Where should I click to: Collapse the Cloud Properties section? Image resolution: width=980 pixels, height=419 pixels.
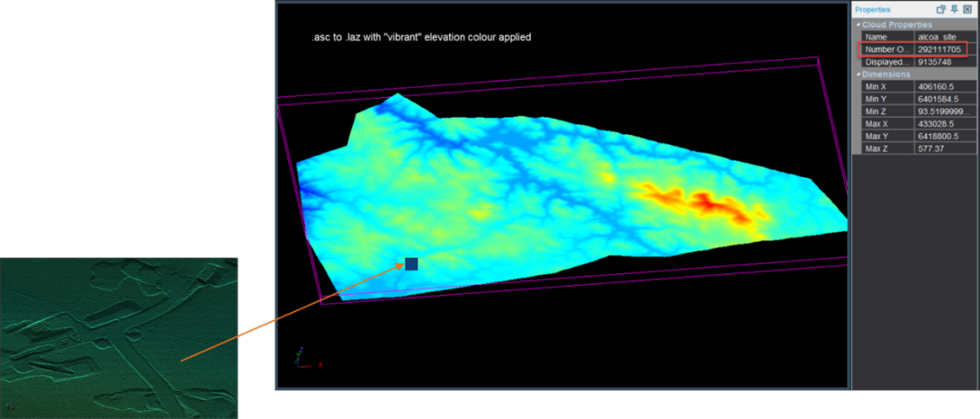point(858,25)
